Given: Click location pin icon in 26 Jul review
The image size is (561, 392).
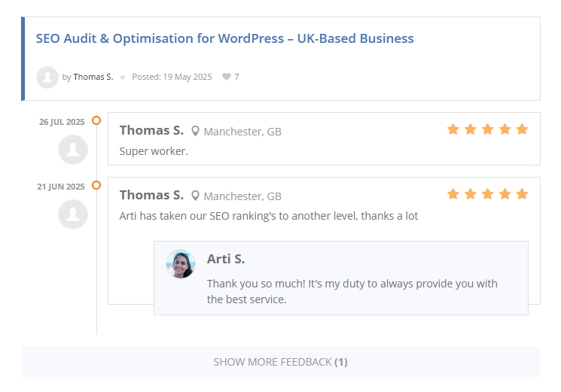Looking at the screenshot, I should [196, 132].
